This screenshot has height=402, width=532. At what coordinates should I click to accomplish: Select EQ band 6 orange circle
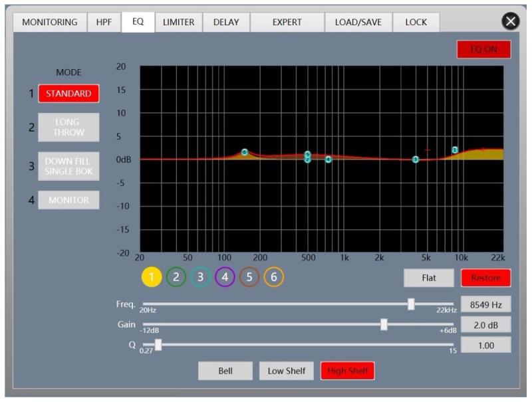point(273,277)
